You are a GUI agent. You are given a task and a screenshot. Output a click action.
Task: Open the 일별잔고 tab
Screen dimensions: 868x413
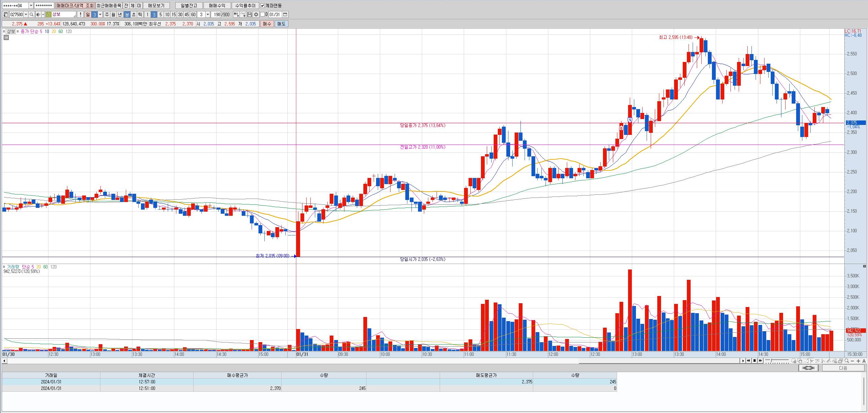[189, 6]
